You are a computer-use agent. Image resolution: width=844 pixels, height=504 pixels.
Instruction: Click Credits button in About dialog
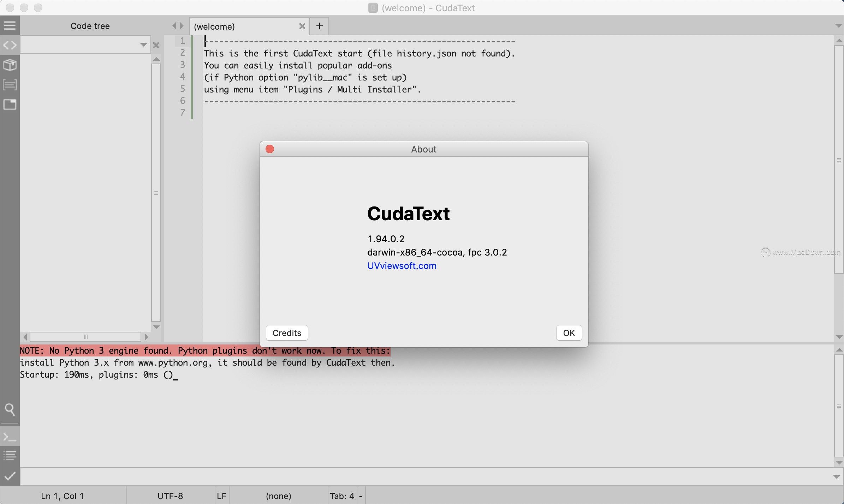point(286,333)
